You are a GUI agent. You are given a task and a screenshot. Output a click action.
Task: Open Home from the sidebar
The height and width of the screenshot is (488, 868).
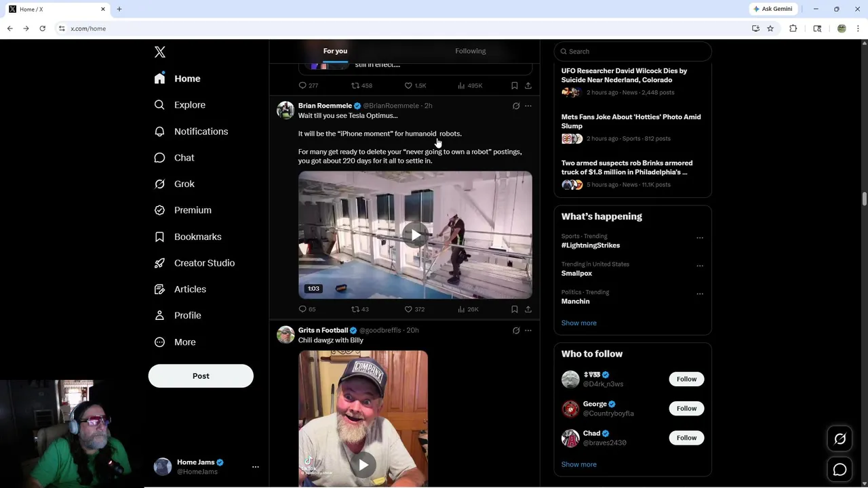pyautogui.click(x=177, y=79)
